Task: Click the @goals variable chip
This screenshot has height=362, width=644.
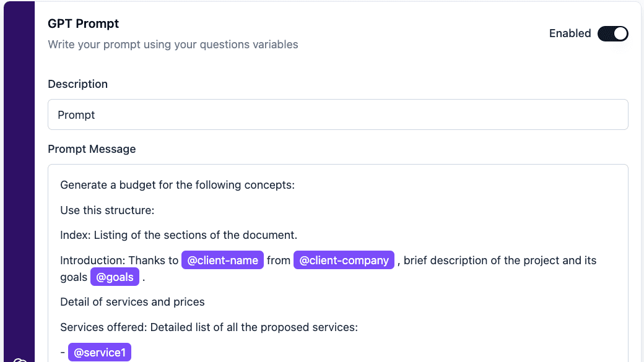Action: pyautogui.click(x=115, y=277)
